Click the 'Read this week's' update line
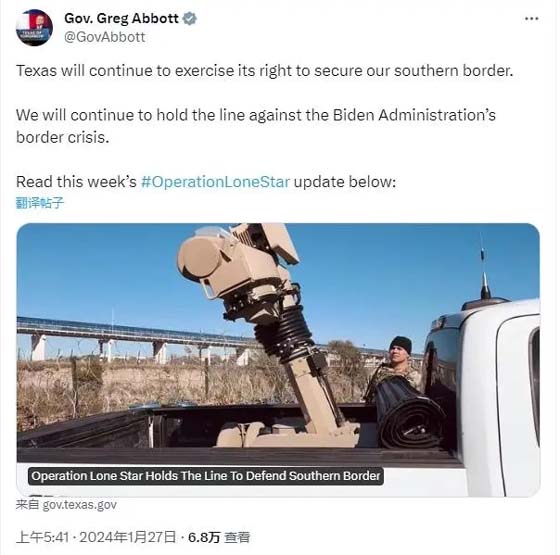The width and height of the screenshot is (560, 555). [x=206, y=182]
